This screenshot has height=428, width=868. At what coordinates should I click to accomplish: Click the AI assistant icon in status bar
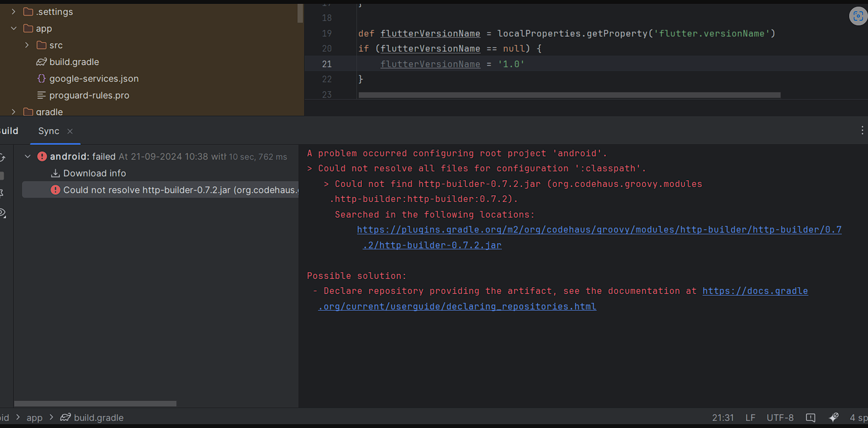(x=834, y=417)
